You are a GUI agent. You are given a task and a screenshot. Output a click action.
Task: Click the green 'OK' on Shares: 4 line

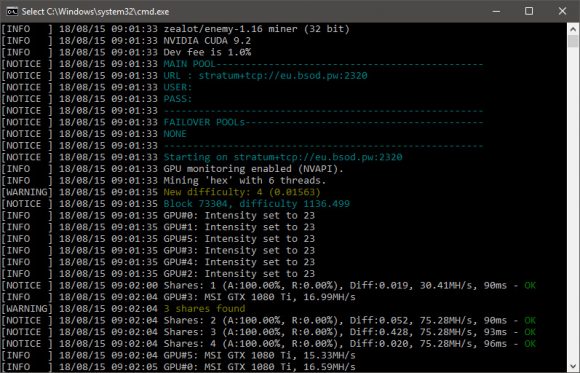tap(530, 344)
